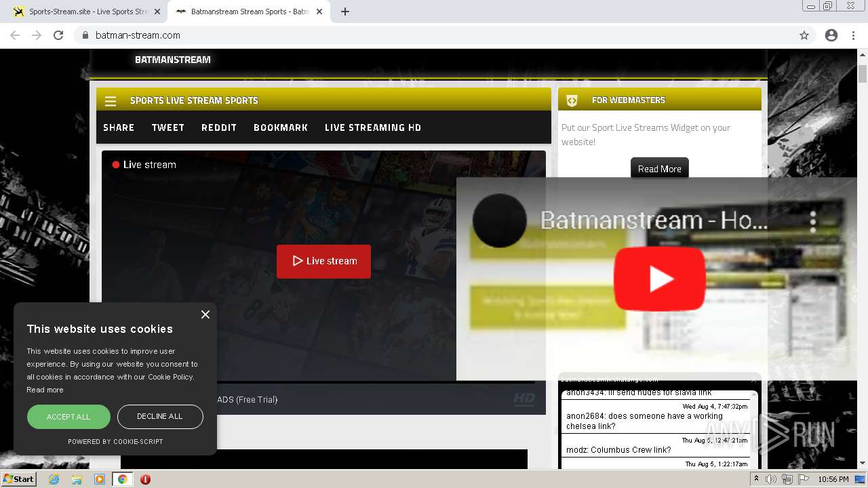Viewport: 868px width, 488px height.
Task: Accept all cookies
Action: (68, 417)
